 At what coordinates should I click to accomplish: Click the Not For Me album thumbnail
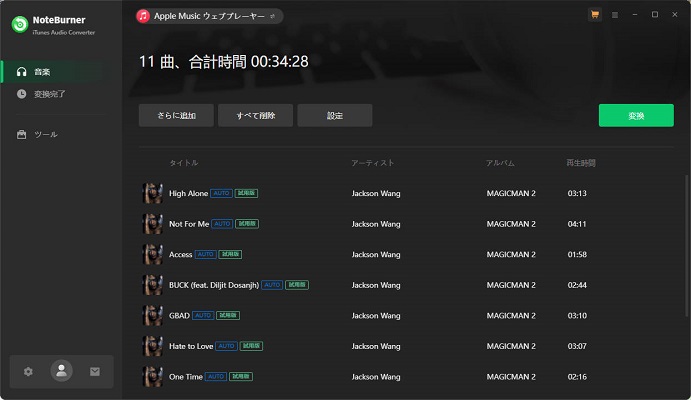tap(152, 224)
